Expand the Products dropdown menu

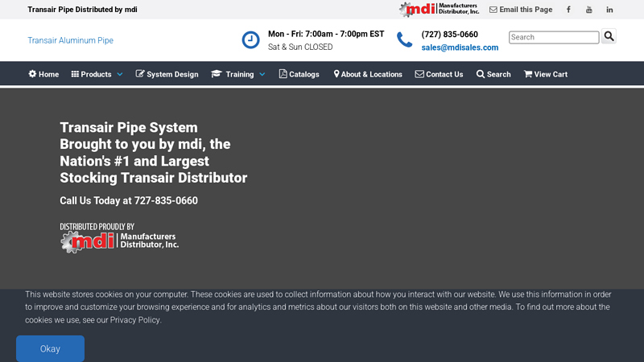(97, 74)
